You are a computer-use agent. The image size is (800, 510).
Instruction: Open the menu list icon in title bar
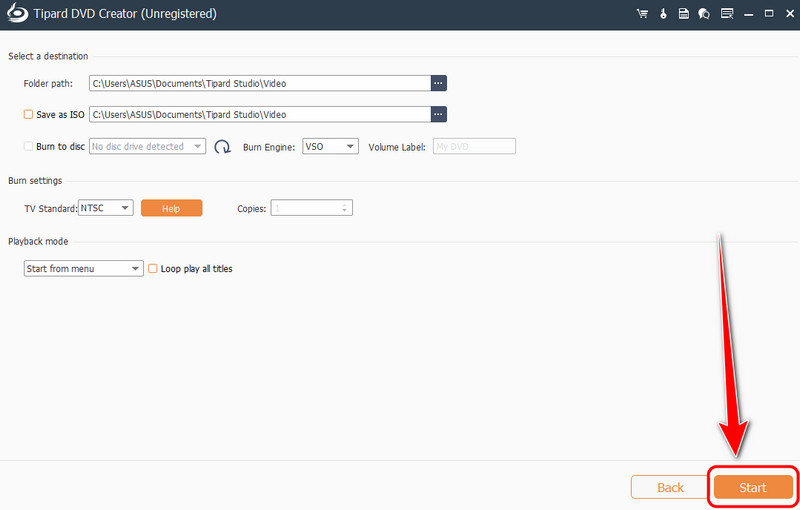coord(727,14)
